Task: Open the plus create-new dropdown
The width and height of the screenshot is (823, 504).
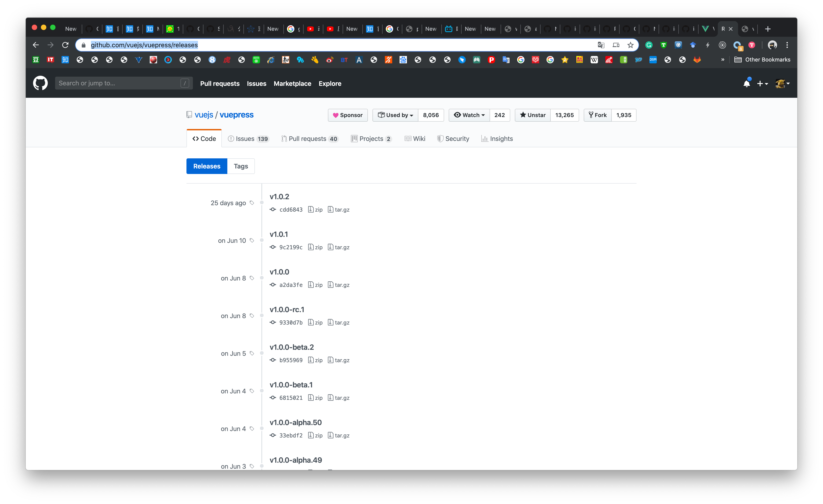Action: (x=763, y=84)
